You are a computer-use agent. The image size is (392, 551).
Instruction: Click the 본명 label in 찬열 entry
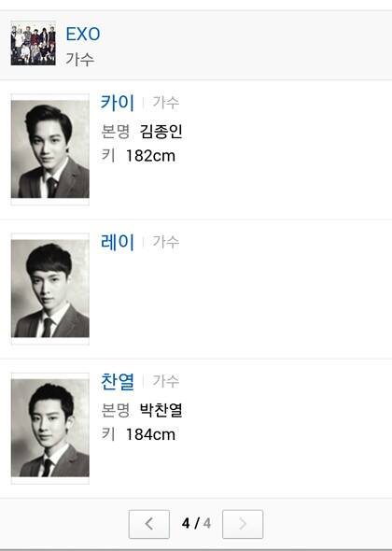(x=115, y=410)
